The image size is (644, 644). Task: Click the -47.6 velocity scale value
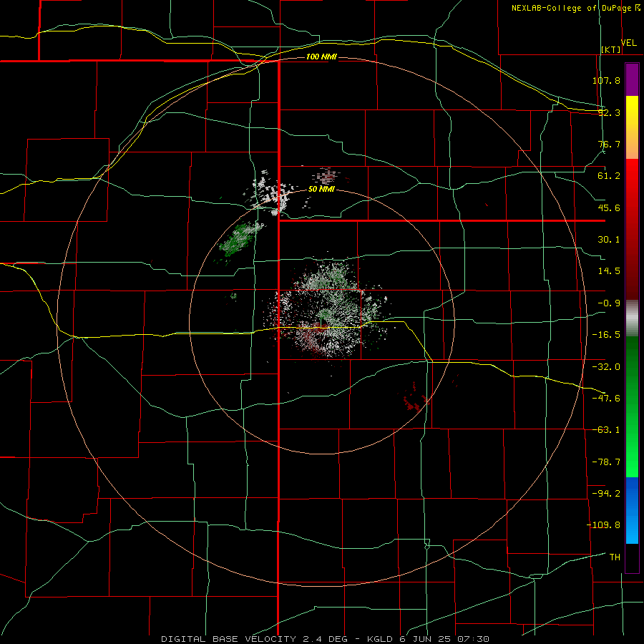point(606,399)
